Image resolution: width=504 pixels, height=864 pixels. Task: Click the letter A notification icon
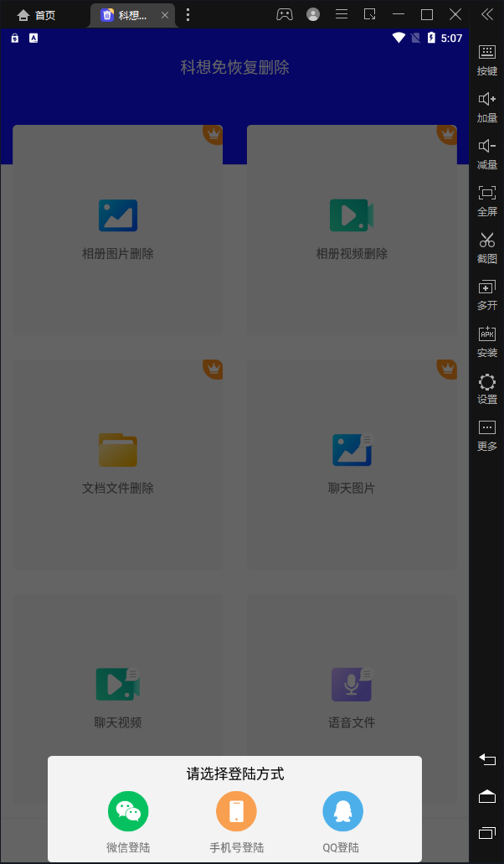33,38
